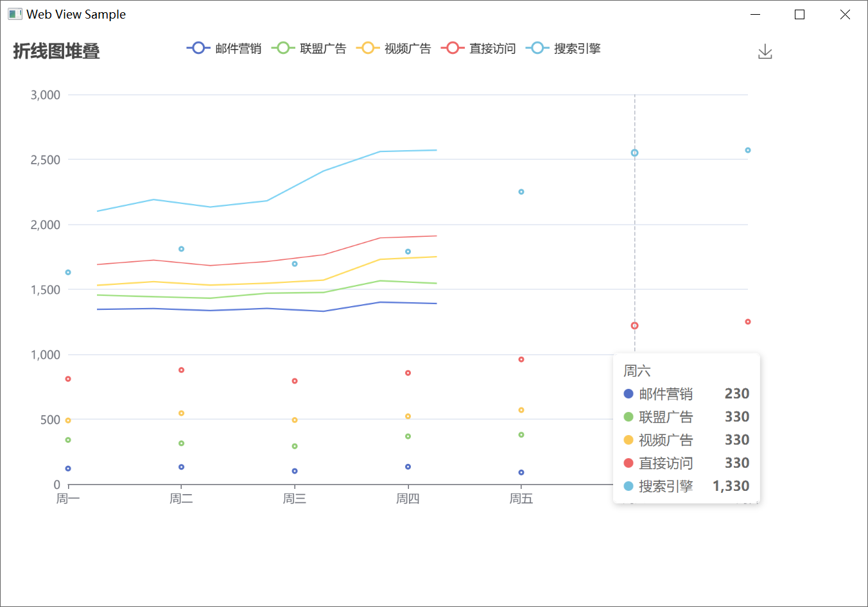
Task: Click 联盟广告 data point above 周五
Action: click(521, 435)
